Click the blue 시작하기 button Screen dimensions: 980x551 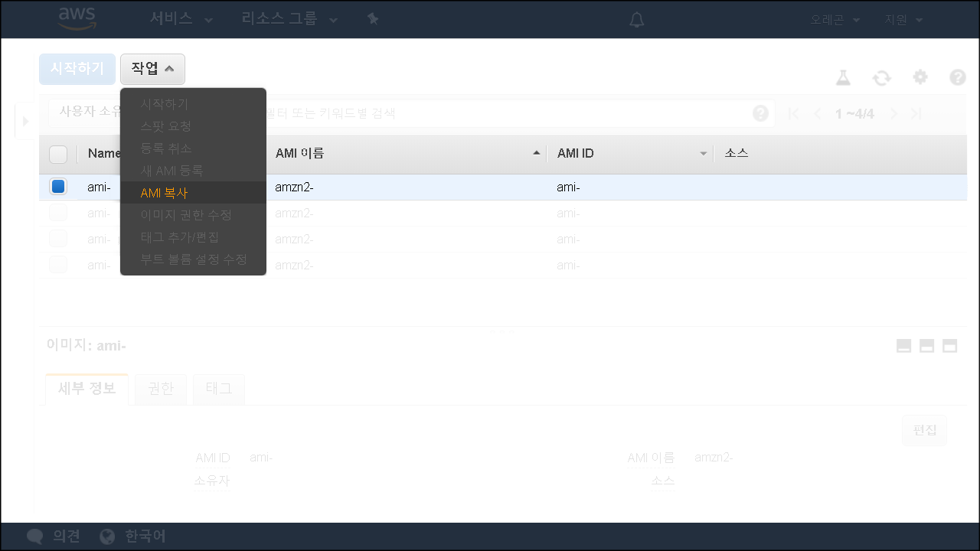click(77, 69)
